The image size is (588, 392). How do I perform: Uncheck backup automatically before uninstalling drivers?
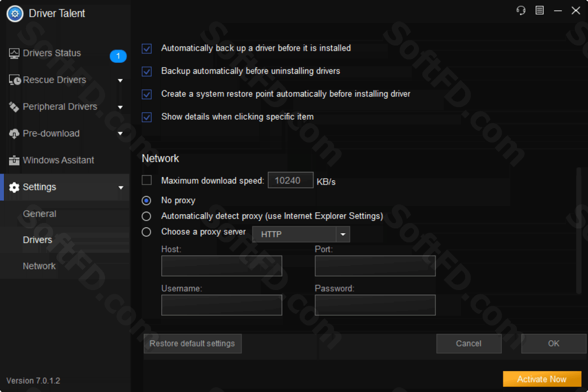[x=147, y=72]
